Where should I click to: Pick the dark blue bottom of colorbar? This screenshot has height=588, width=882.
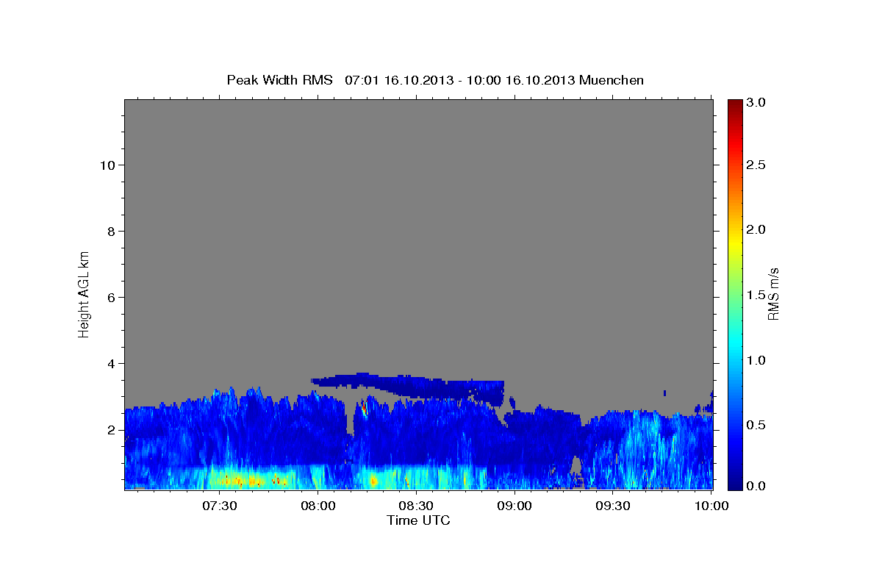click(x=734, y=484)
